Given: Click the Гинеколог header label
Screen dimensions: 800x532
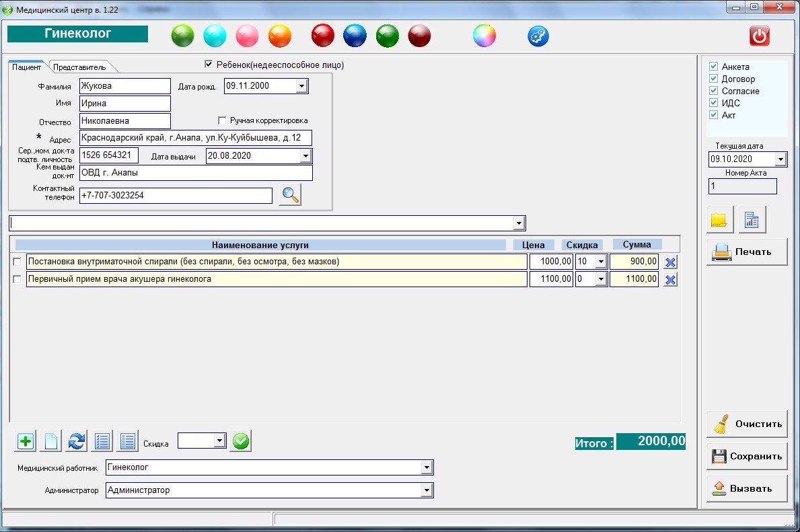Looking at the screenshot, I should [77, 34].
